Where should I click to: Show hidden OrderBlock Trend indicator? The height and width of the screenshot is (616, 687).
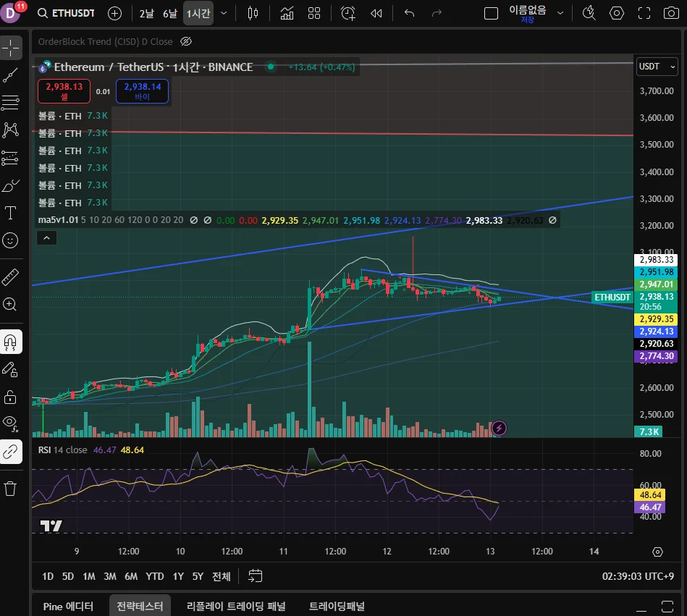point(186,42)
